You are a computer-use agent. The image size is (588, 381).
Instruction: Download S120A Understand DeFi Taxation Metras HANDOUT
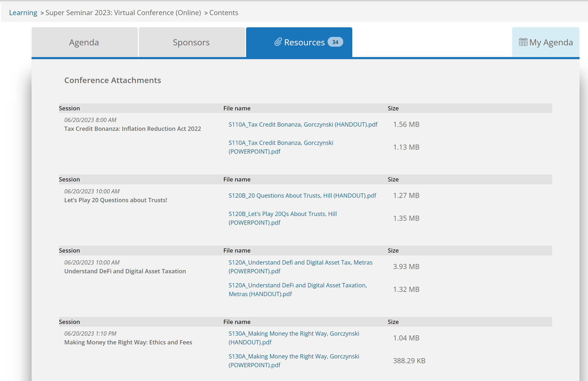click(x=298, y=289)
